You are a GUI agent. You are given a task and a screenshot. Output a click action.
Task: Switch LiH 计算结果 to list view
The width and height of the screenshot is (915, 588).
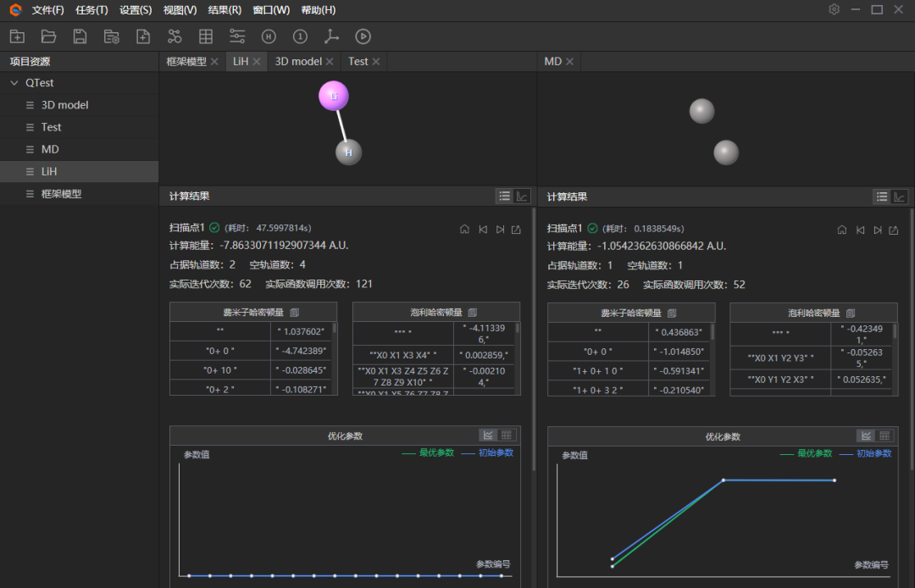pos(504,196)
